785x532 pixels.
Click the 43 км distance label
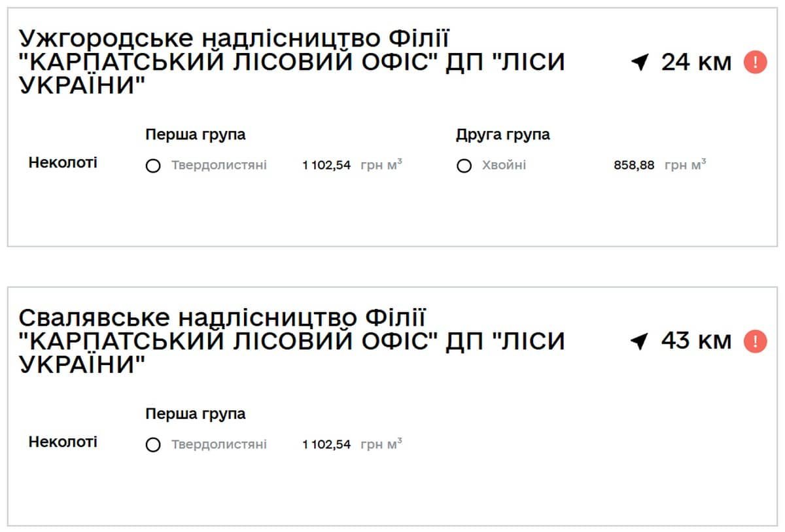[x=696, y=341]
